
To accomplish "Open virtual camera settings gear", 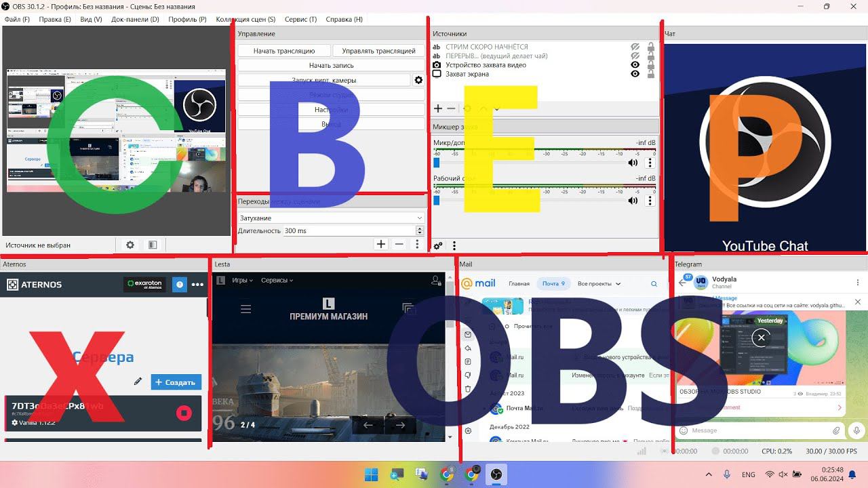I will pos(418,80).
